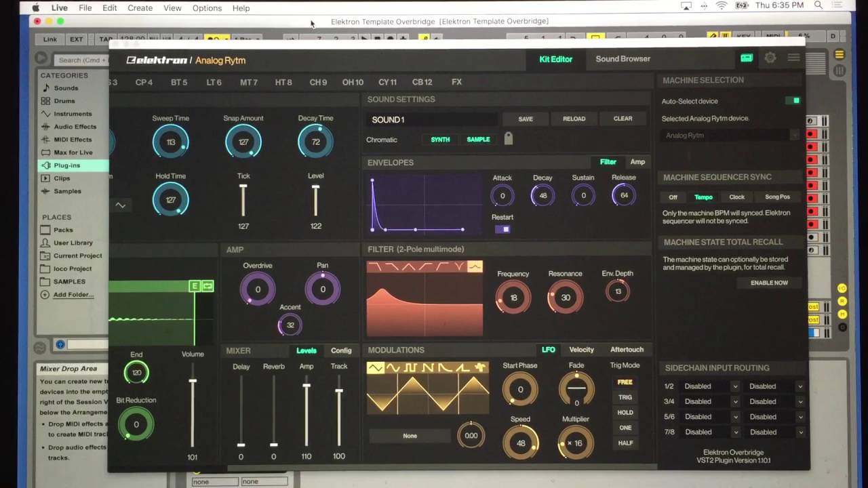This screenshot has height=488, width=868.
Task: Select the CH 9 track tab
Action: pyautogui.click(x=318, y=82)
